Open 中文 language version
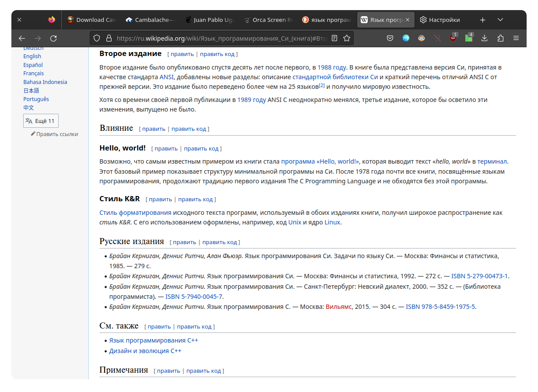 (x=28, y=108)
